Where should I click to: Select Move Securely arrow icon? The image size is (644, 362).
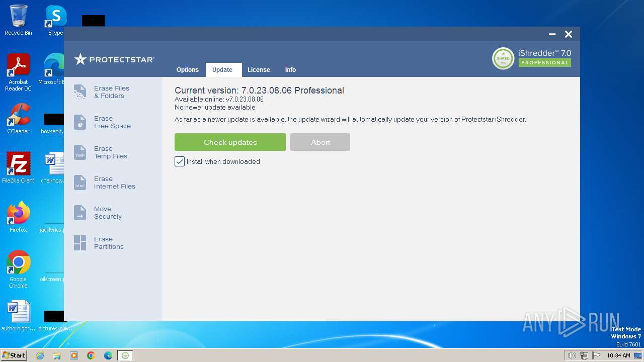[x=80, y=213]
